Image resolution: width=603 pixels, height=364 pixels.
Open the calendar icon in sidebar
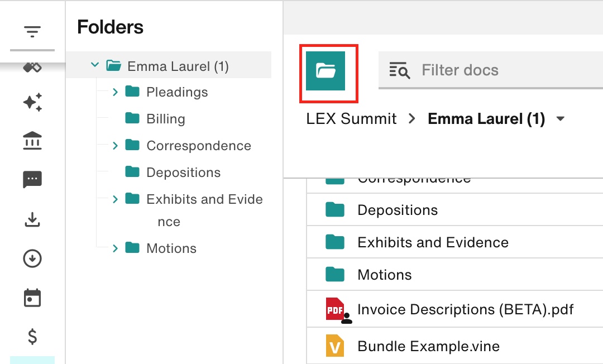32,298
